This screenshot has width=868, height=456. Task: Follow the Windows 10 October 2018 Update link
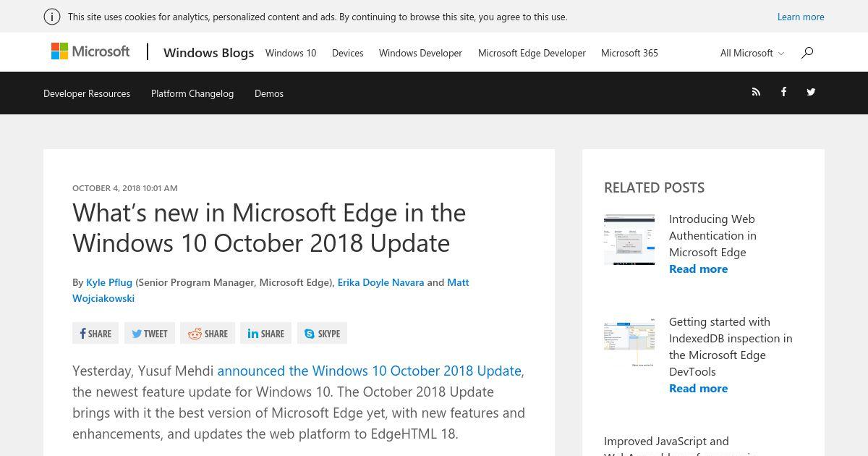click(370, 371)
